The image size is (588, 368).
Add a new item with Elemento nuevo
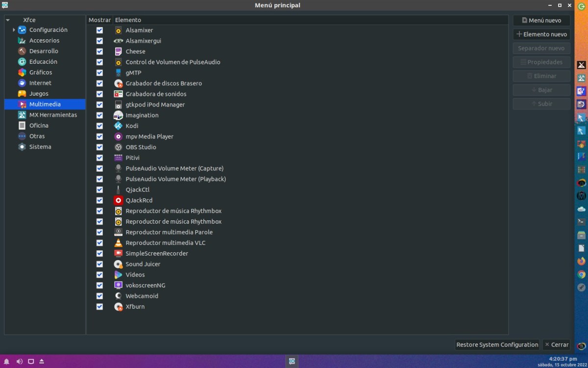click(541, 34)
